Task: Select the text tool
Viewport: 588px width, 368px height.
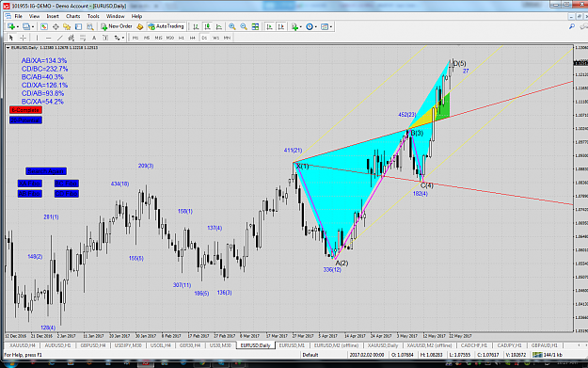Action: [94, 38]
